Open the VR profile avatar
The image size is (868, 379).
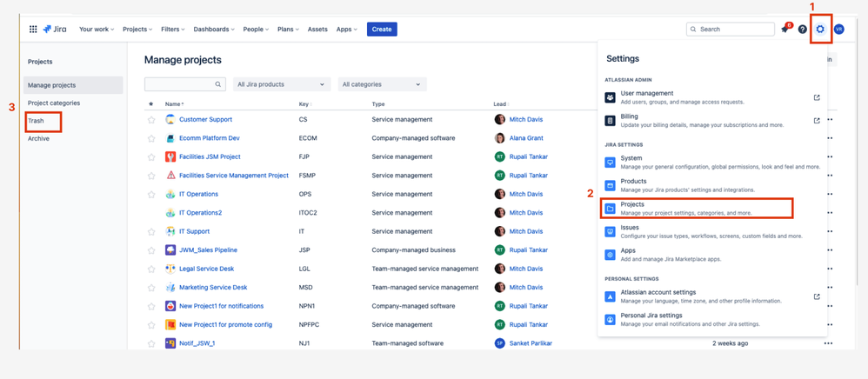(839, 30)
